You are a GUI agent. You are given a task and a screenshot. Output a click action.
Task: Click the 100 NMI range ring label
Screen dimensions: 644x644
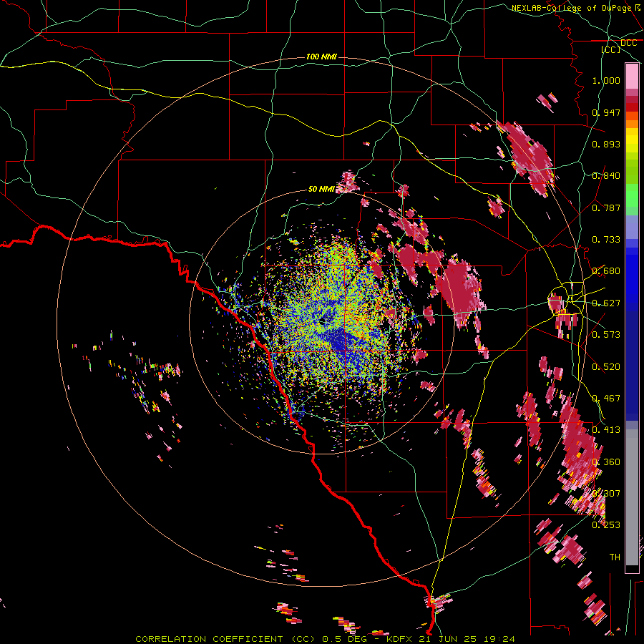pos(321,57)
